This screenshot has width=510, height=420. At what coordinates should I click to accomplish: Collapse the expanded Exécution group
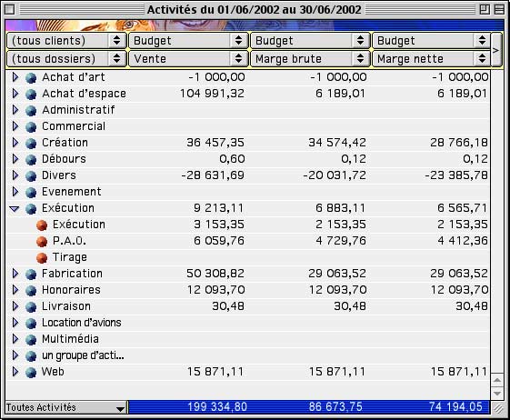[x=15, y=209]
